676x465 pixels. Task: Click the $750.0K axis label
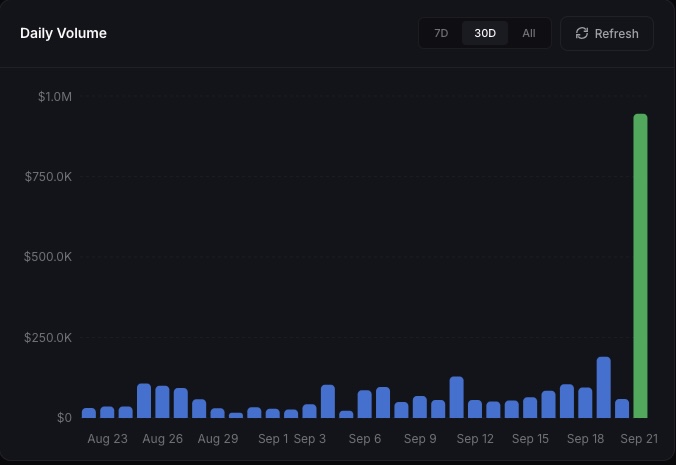pyautogui.click(x=48, y=177)
